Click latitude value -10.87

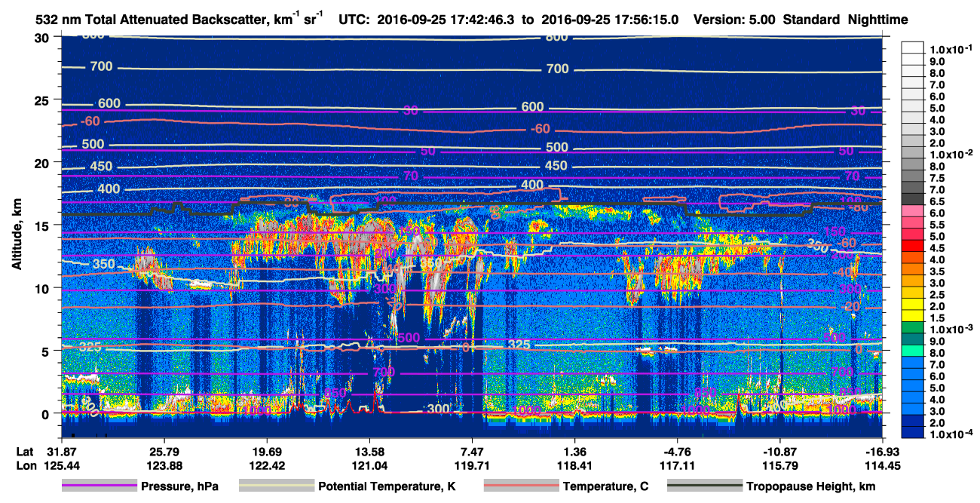(779, 452)
